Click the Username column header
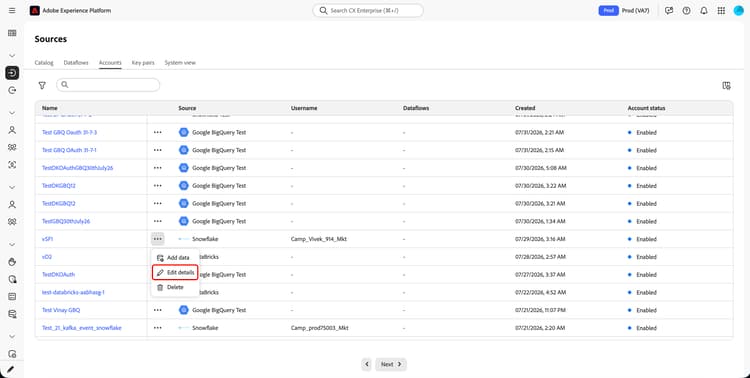 [304, 108]
